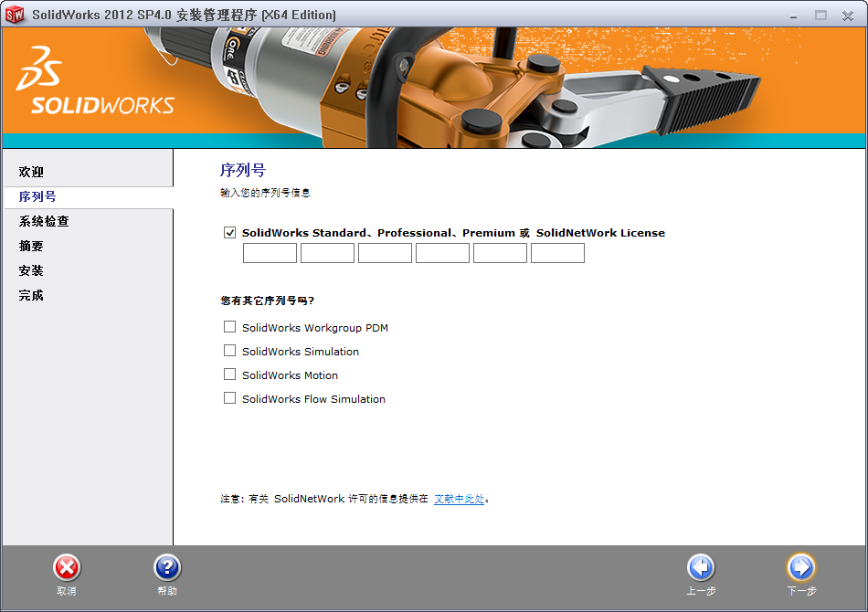
Task: Focus the sixth serial number field
Action: click(x=557, y=253)
